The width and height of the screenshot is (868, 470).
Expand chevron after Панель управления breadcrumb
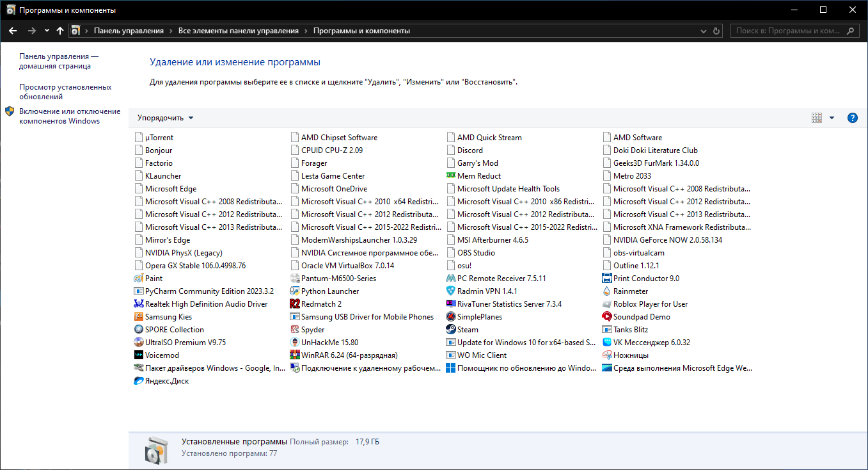click(x=171, y=31)
